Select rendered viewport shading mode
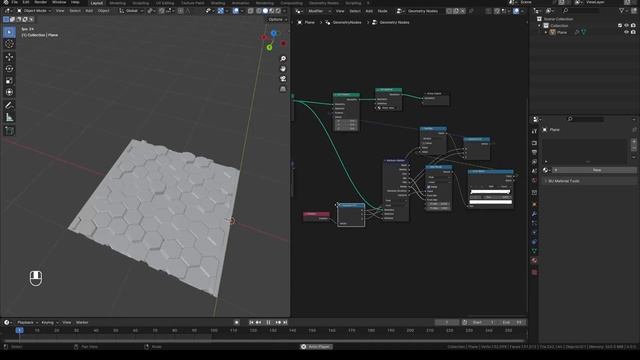 278,11
